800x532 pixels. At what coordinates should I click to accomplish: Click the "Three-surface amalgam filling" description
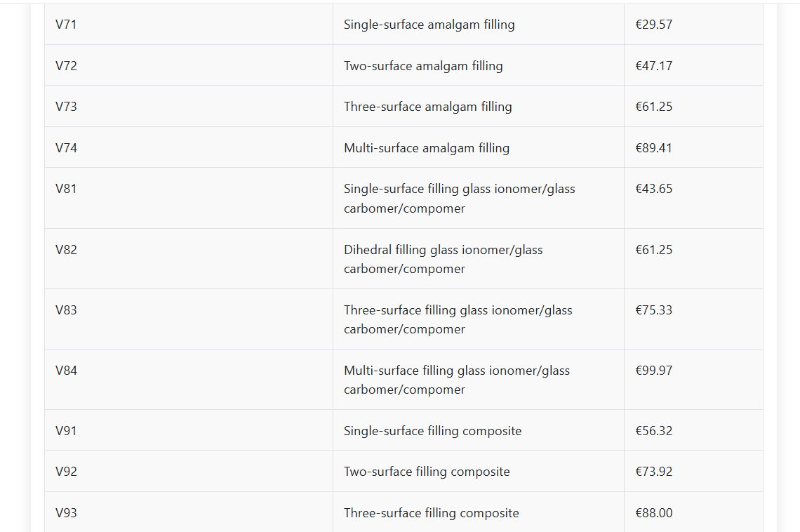pyautogui.click(x=427, y=107)
